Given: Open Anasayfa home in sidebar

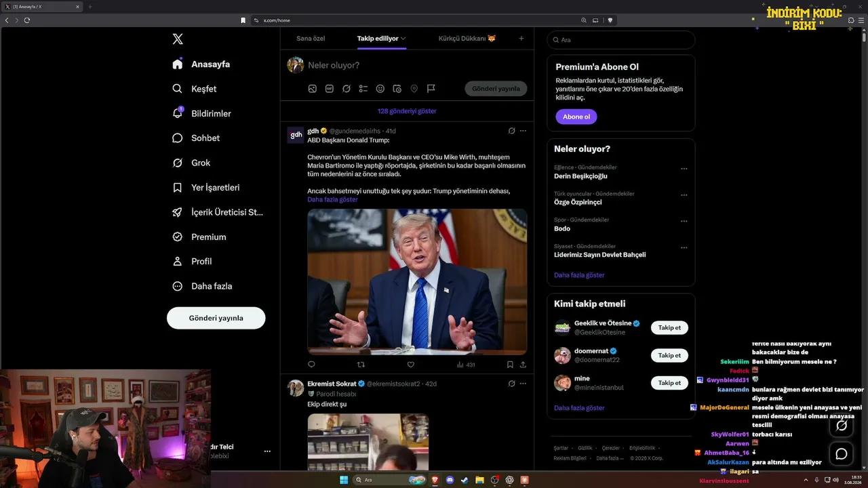Looking at the screenshot, I should point(201,64).
